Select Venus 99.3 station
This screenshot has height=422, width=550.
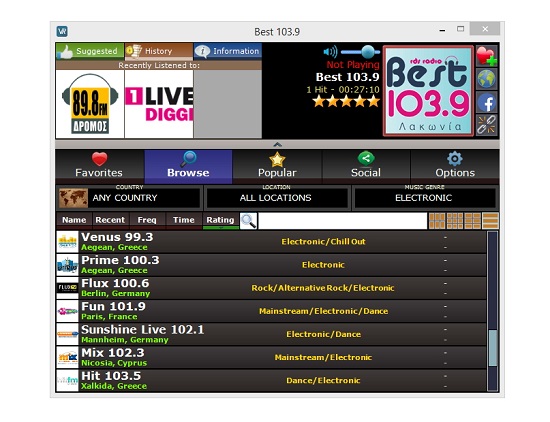click(x=271, y=242)
